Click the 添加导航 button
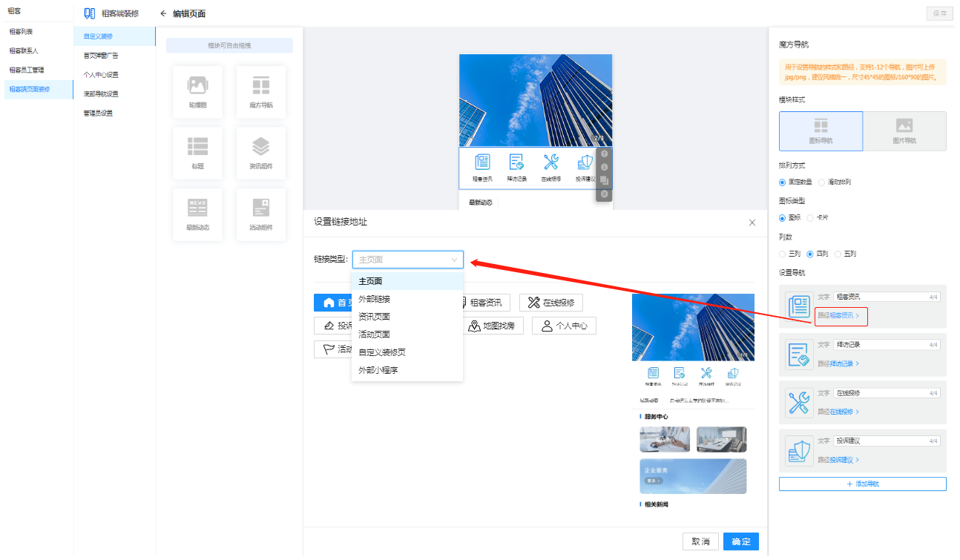Viewport: 960px width, 560px height. click(x=862, y=484)
